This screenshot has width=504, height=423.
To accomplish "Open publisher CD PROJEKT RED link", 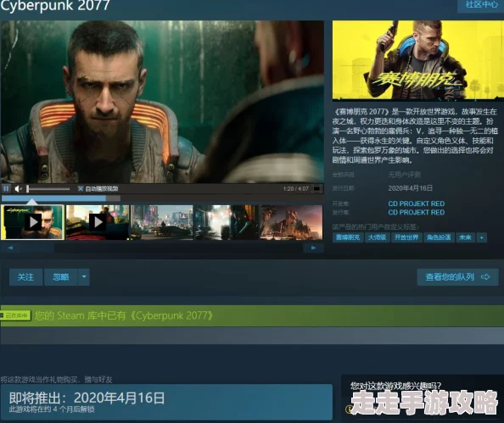I will 417,212.
